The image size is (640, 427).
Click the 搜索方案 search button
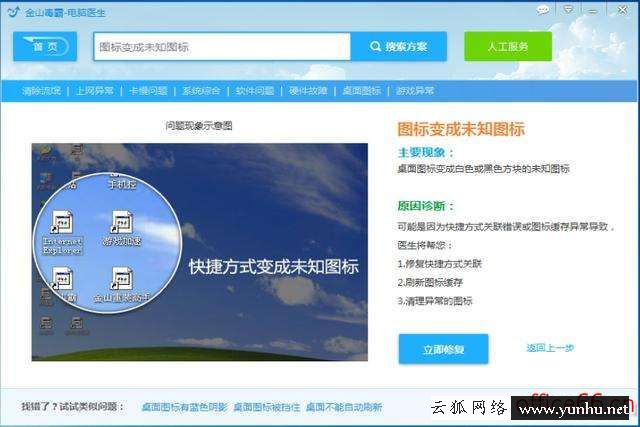398,47
